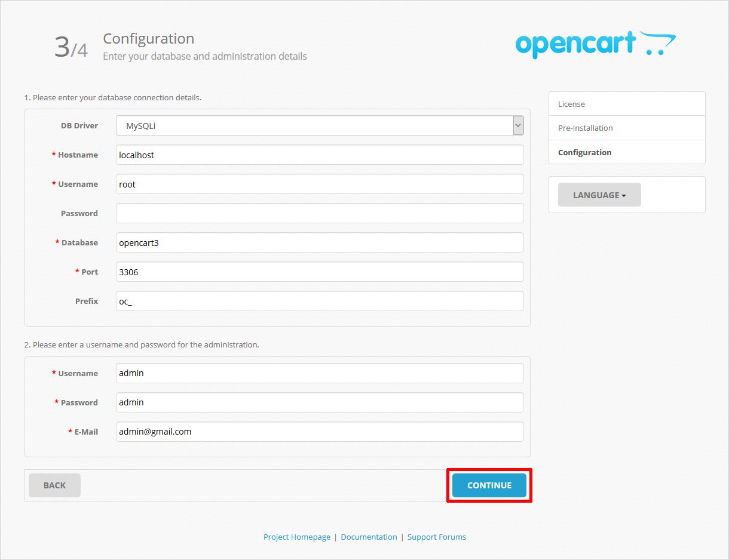Viewport: 729px width, 560px height.
Task: Click the OpenCart logo
Action: pos(595,45)
